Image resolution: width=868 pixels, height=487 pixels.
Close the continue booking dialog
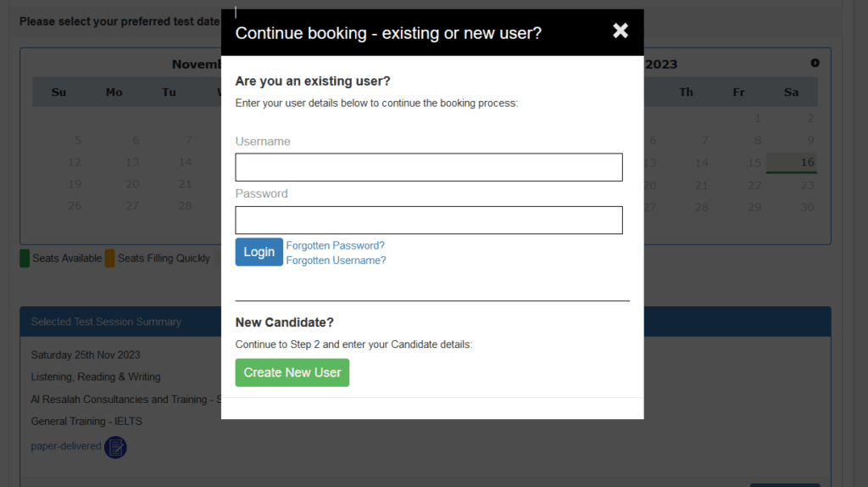click(x=620, y=31)
